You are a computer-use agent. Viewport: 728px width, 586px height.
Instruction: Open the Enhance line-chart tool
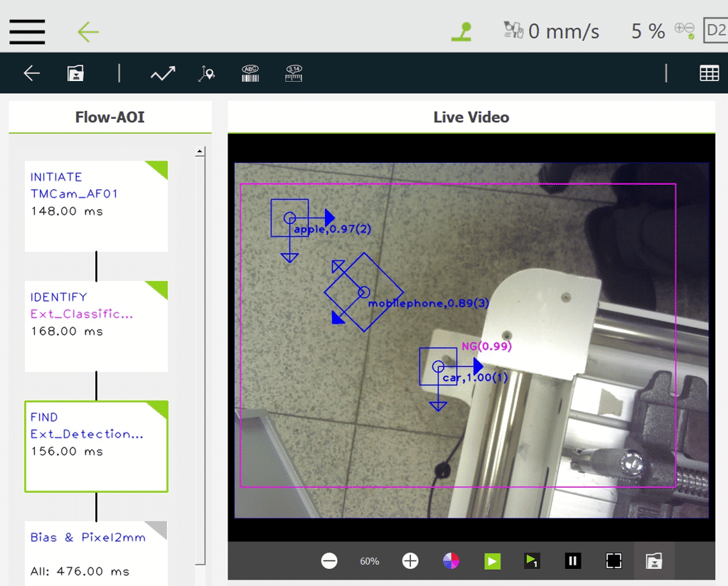[163, 73]
